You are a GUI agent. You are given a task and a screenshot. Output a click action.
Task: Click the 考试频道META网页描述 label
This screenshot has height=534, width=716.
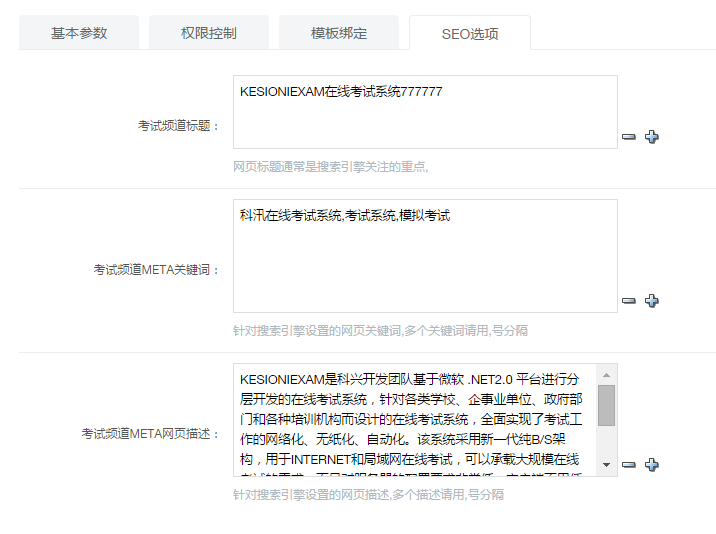coord(150,434)
